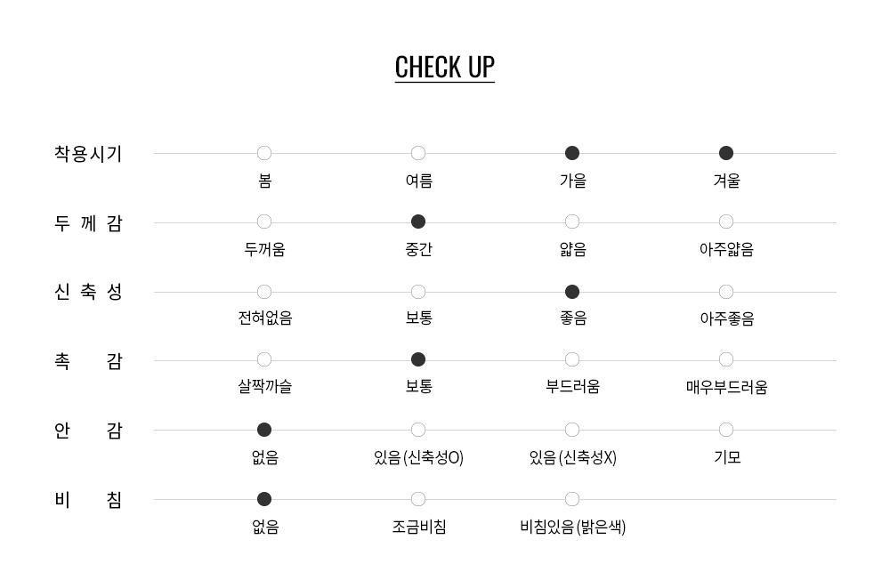Choose 매우부드러움 texture circle
The width and height of the screenshot is (890, 588).
pos(726,359)
